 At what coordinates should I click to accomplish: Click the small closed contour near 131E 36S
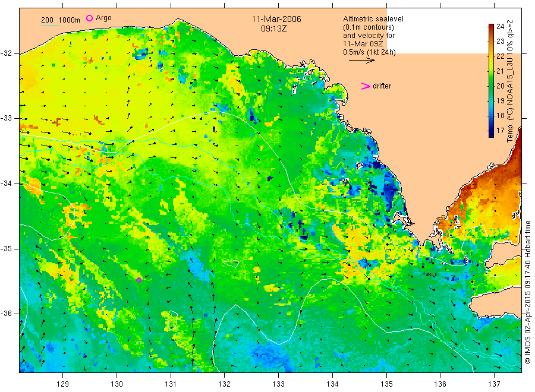pyautogui.click(x=172, y=320)
